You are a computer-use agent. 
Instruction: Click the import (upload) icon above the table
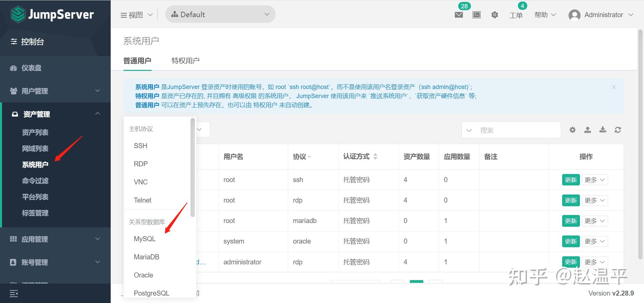[587, 130]
